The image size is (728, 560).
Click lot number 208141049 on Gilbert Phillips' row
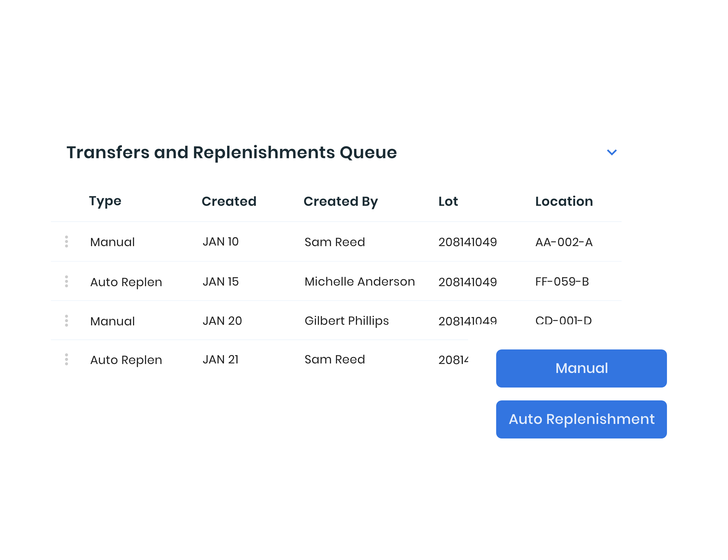468,321
